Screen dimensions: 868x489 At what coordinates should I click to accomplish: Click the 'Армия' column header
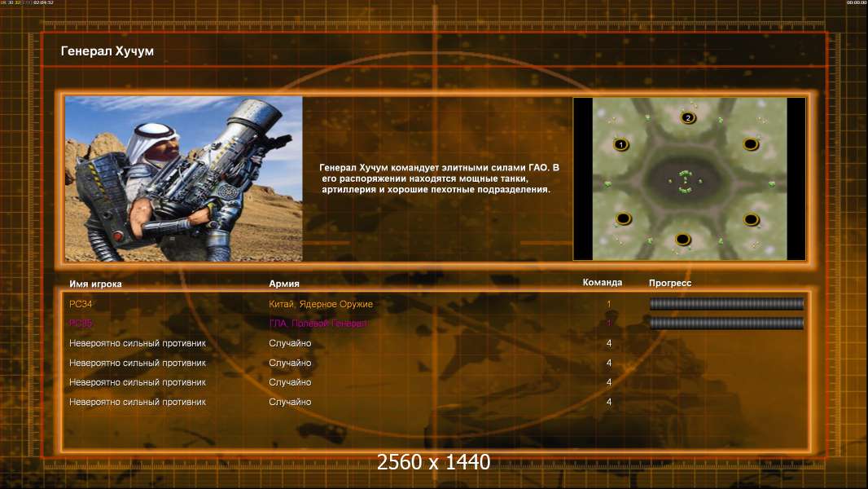[x=284, y=284]
